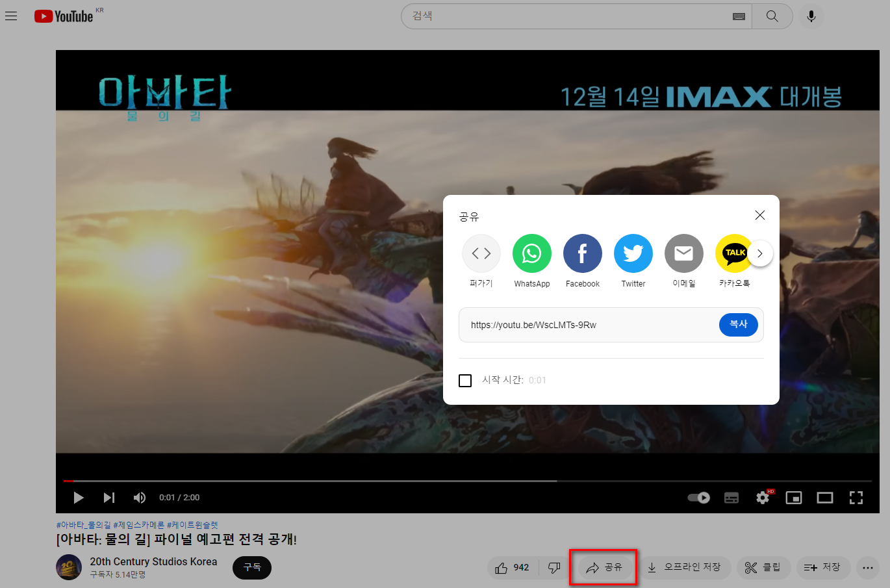
Task: Choose the embed (퍼가기) share option
Action: click(x=481, y=261)
